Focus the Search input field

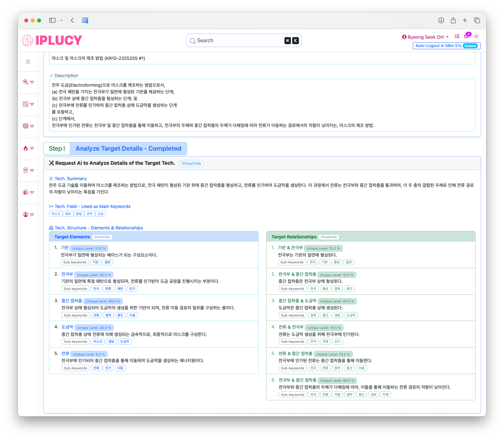click(244, 41)
